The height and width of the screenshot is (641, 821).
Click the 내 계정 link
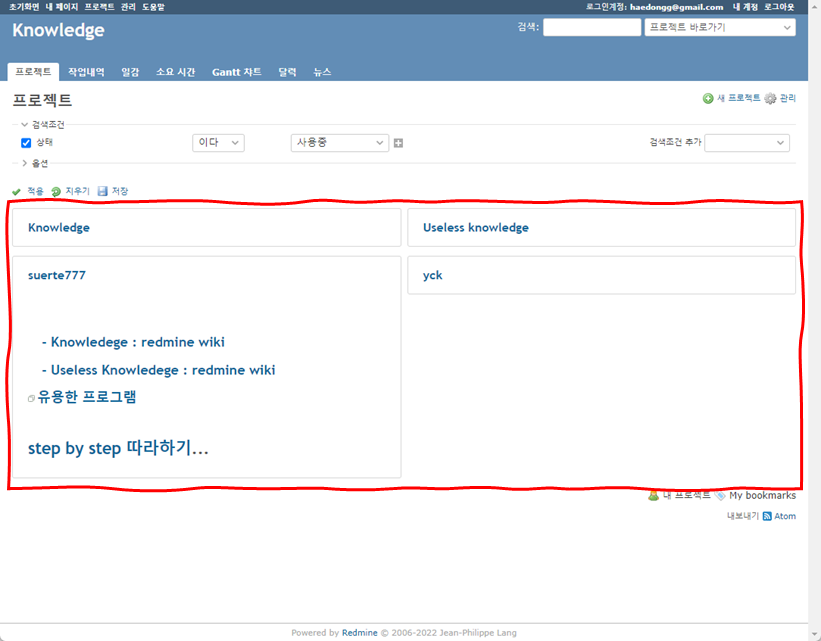click(x=745, y=7)
